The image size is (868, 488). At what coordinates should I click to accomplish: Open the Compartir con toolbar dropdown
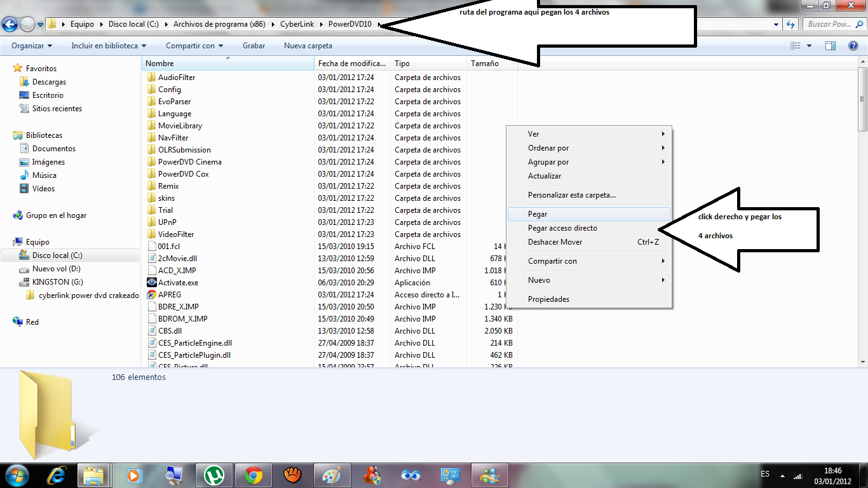click(x=194, y=46)
